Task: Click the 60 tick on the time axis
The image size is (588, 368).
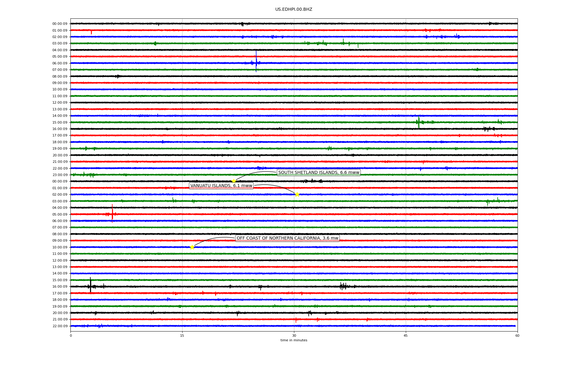Action: [517, 335]
